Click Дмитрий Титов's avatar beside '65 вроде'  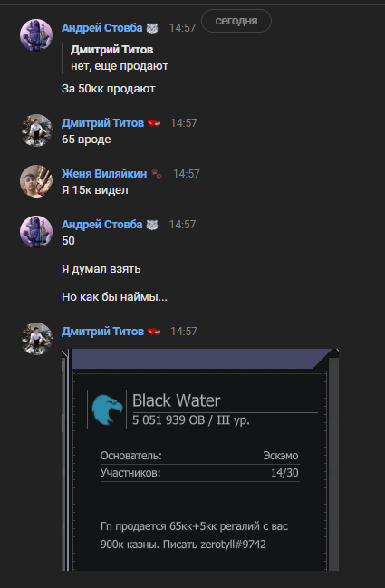pos(36,130)
